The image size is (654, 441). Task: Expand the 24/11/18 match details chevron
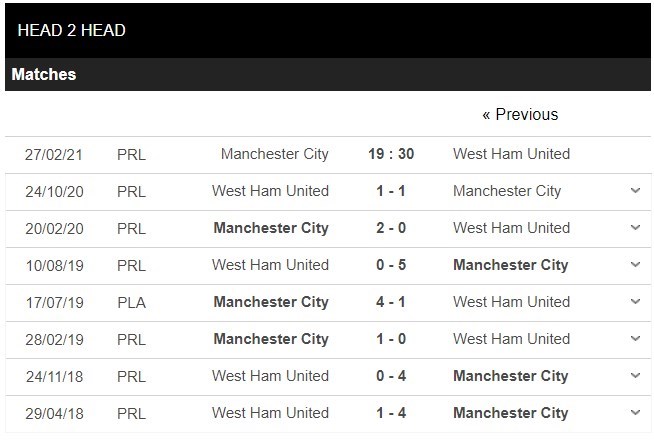[635, 376]
